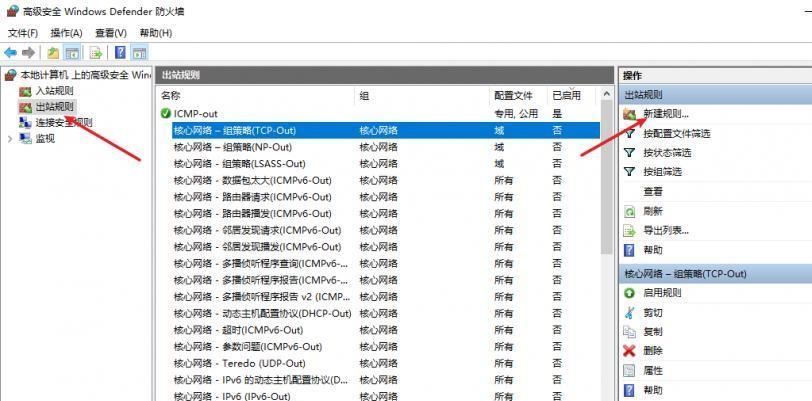Click the bottom 帮助 icon under rule actions

tap(629, 390)
